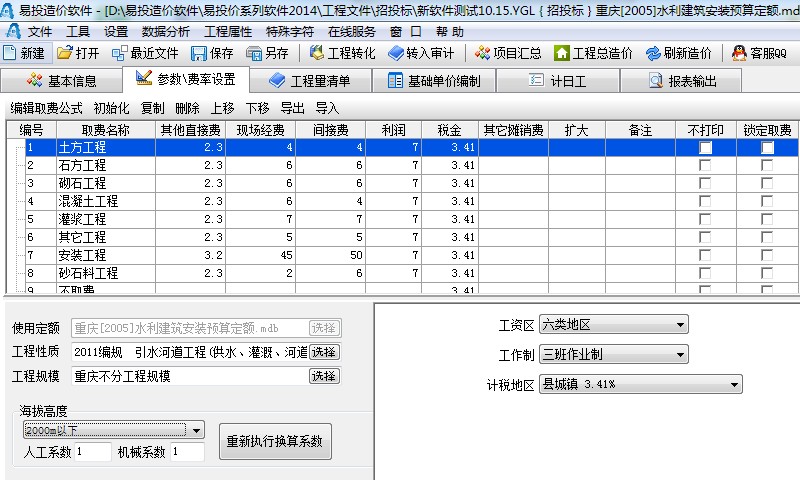This screenshot has width=800, height=480.
Task: Toggle 不打印 checkbox for 土方工程 row
Action: (705, 147)
